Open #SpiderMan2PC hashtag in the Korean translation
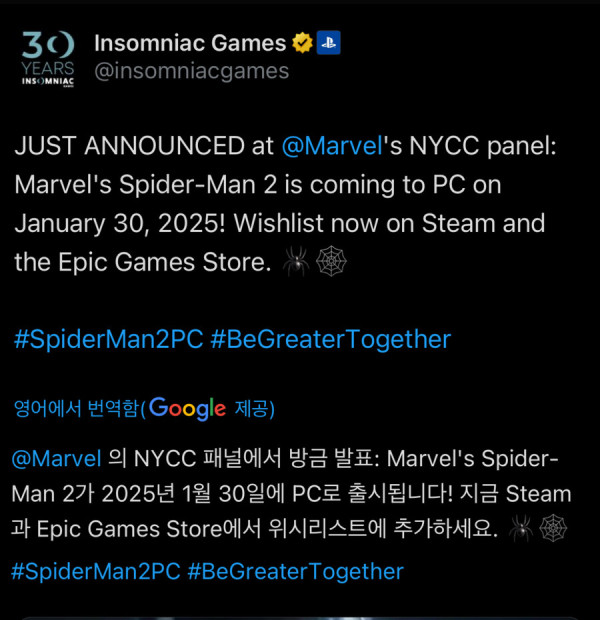 96,571
